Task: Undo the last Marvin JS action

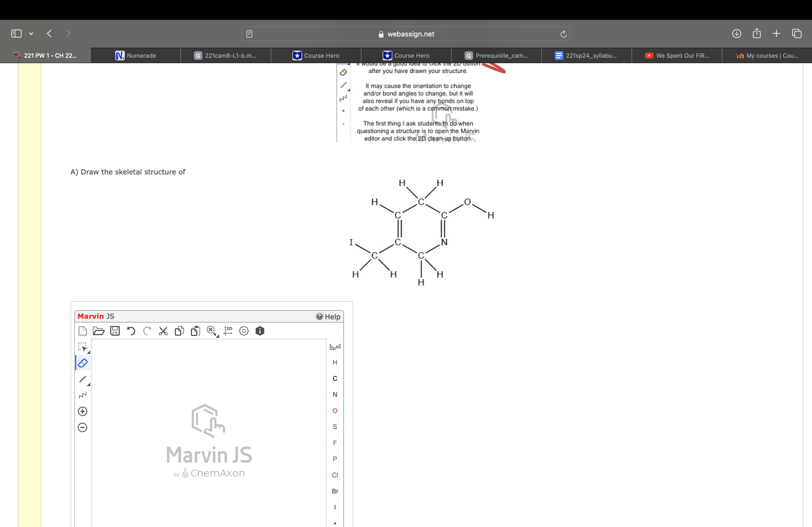Action: (131, 331)
